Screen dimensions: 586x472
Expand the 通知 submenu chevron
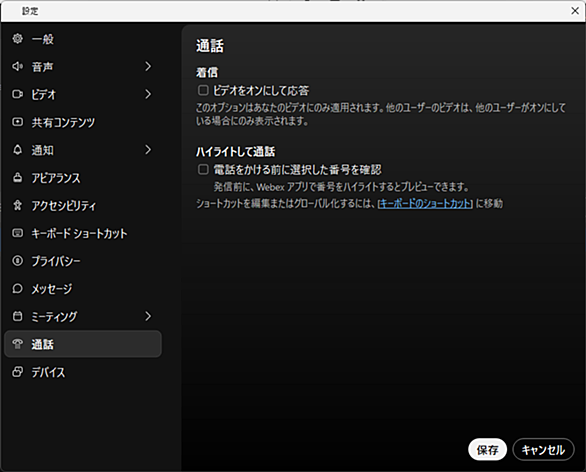click(x=148, y=150)
